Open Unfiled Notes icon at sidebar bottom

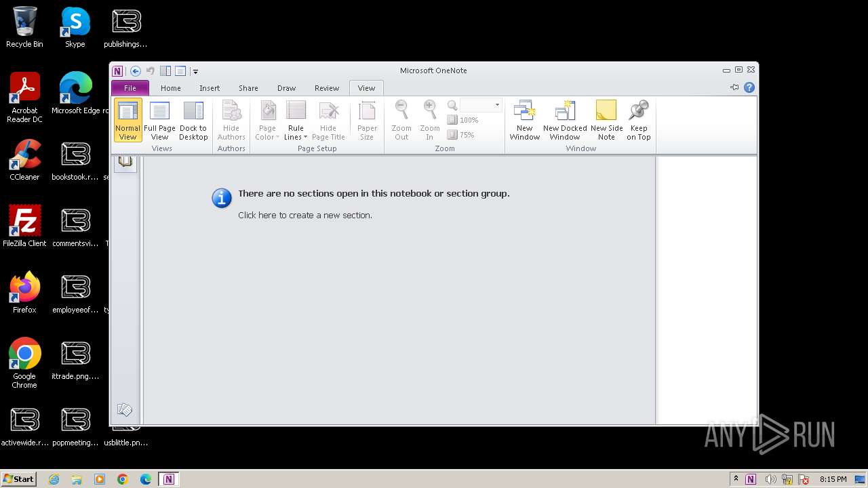125,409
